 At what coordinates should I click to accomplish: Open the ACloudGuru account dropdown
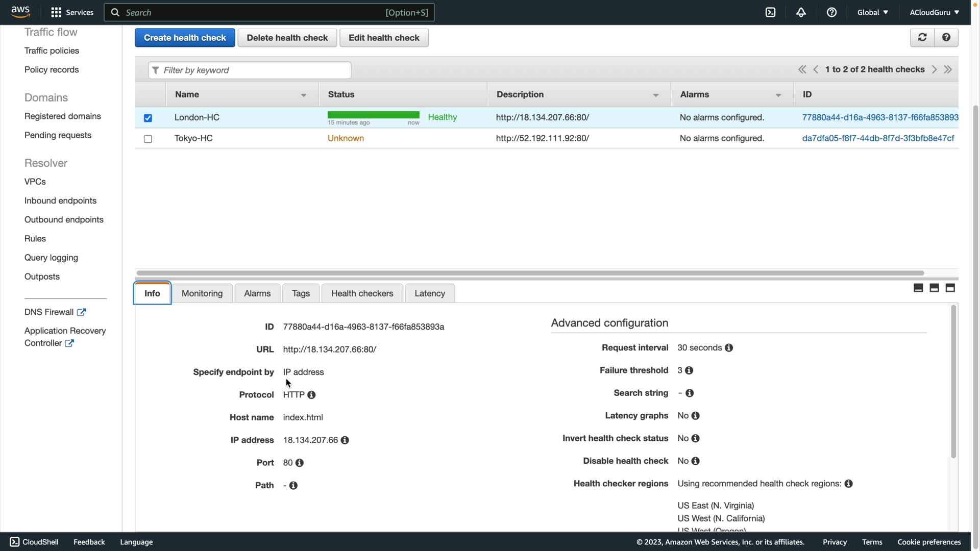click(x=934, y=12)
